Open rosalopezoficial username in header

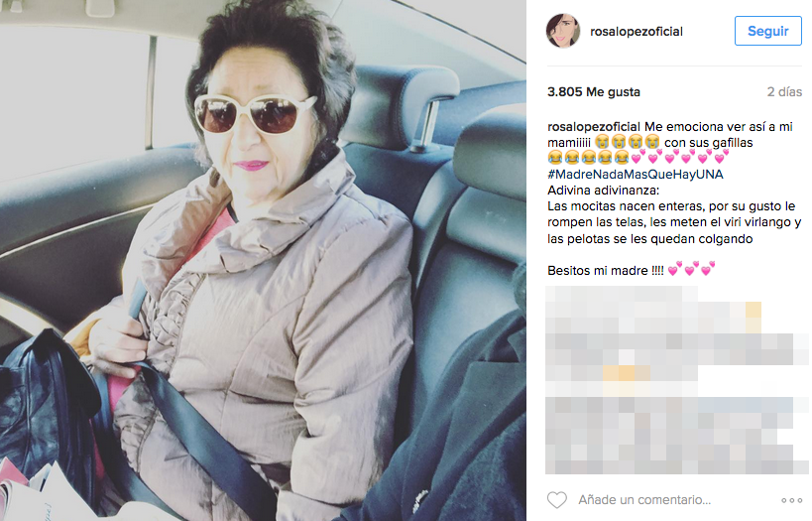pos(636,32)
